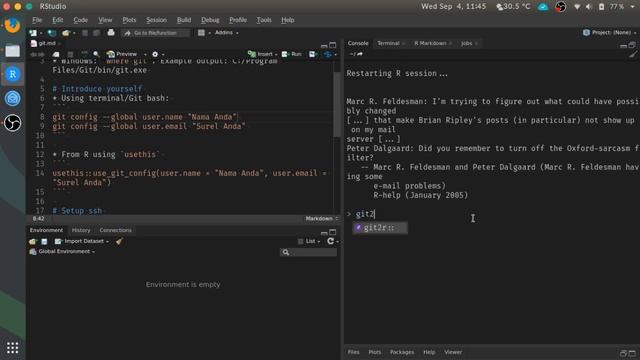Viewport: 640px width, 360px height.
Task: Open the Session menu
Action: 156,20
